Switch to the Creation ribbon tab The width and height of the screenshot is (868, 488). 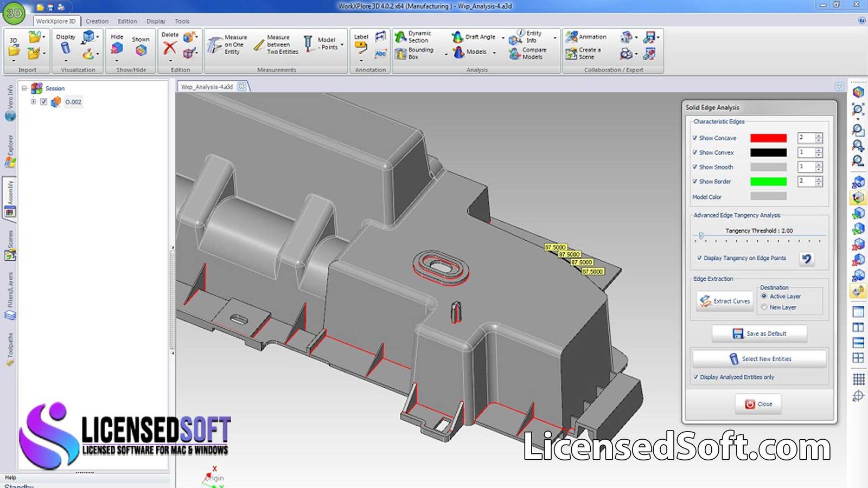(97, 21)
